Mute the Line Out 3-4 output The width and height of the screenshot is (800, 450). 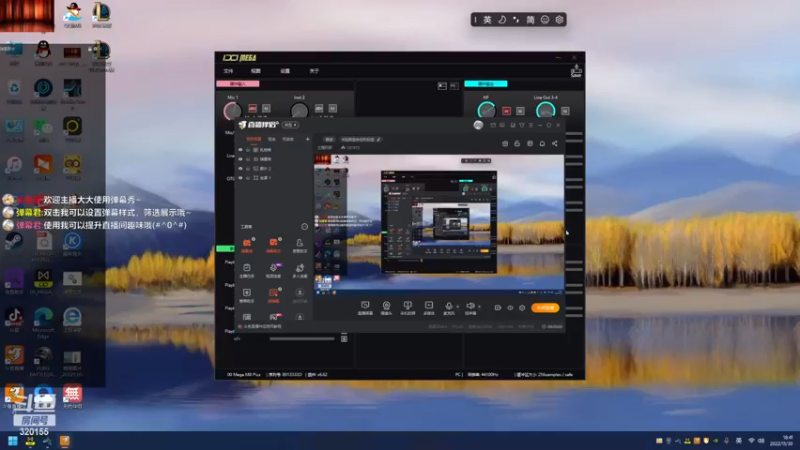(x=565, y=111)
